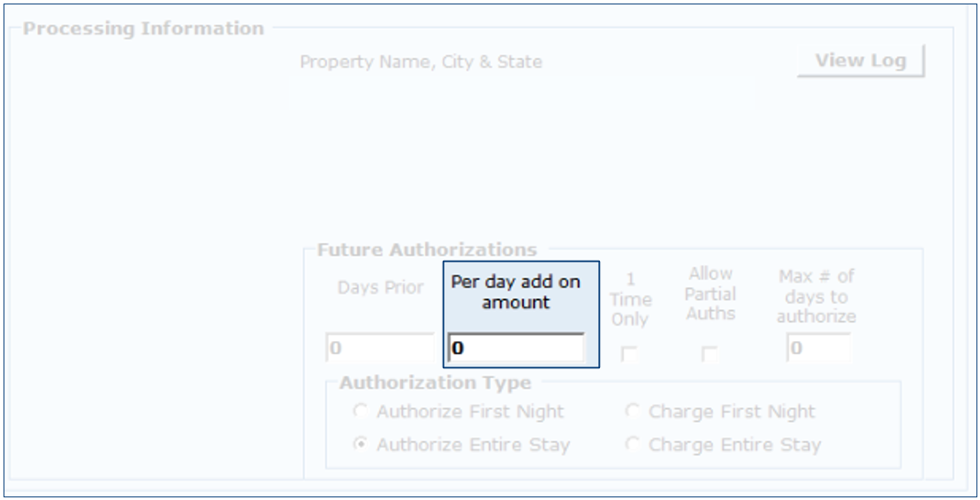Click the Authorization Type group heading

pyautogui.click(x=435, y=383)
